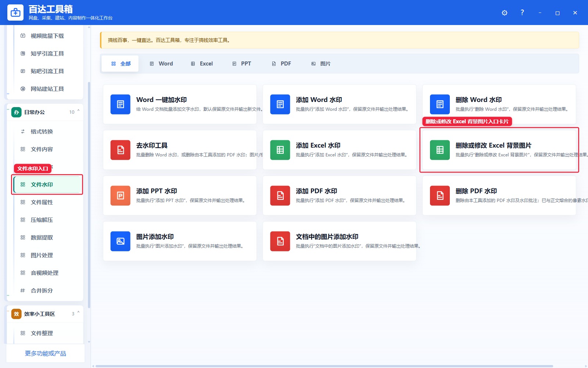Click the red 添加 PDF 水印 icon
Viewport: 588px width, 368px height.
tap(280, 196)
